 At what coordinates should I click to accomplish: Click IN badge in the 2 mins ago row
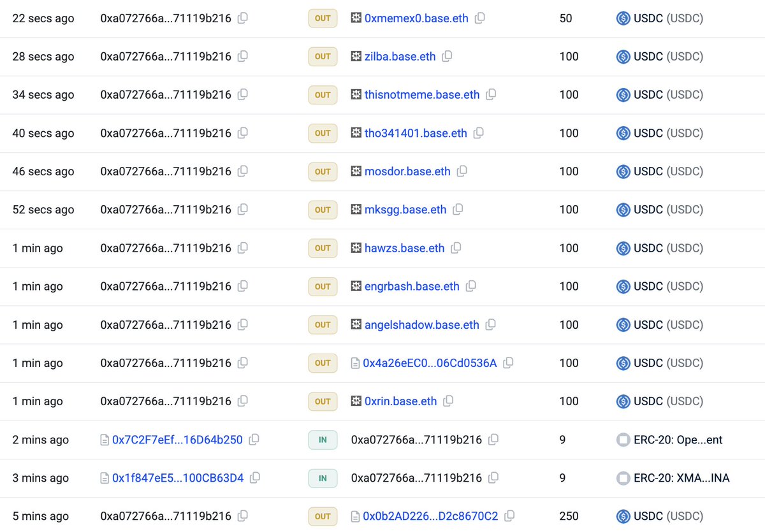pyautogui.click(x=323, y=440)
